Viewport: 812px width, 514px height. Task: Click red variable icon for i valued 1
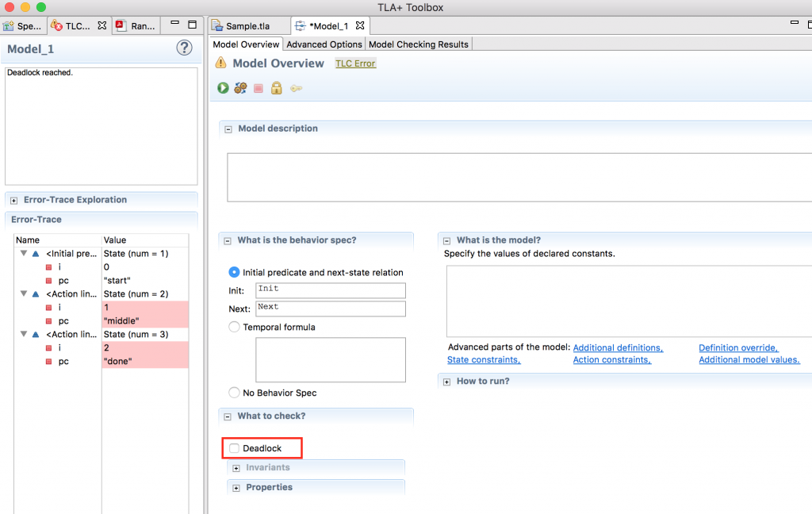point(48,308)
